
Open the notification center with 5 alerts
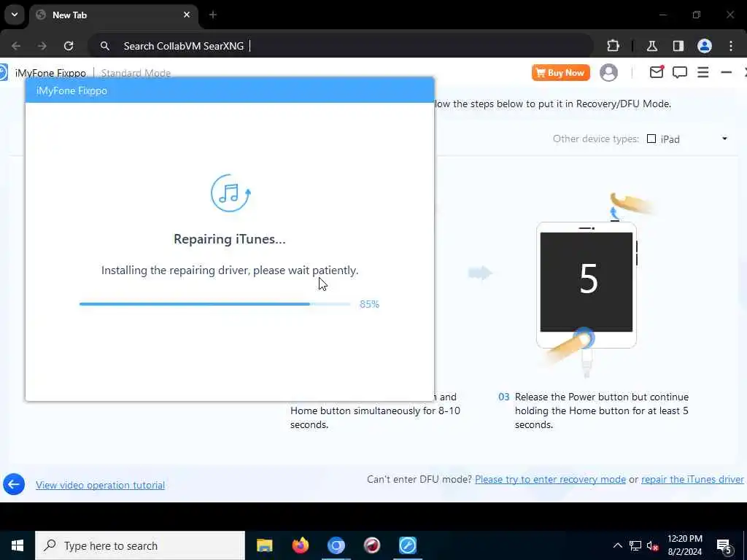(x=724, y=545)
